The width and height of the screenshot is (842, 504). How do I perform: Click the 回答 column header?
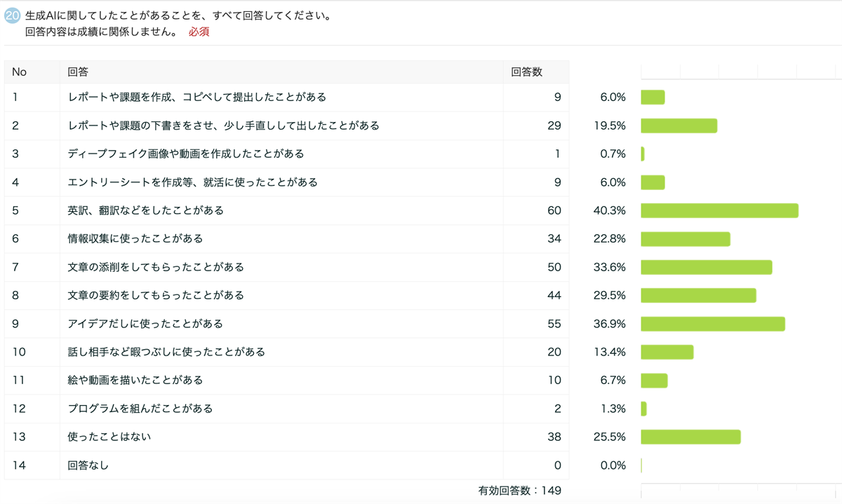point(78,72)
